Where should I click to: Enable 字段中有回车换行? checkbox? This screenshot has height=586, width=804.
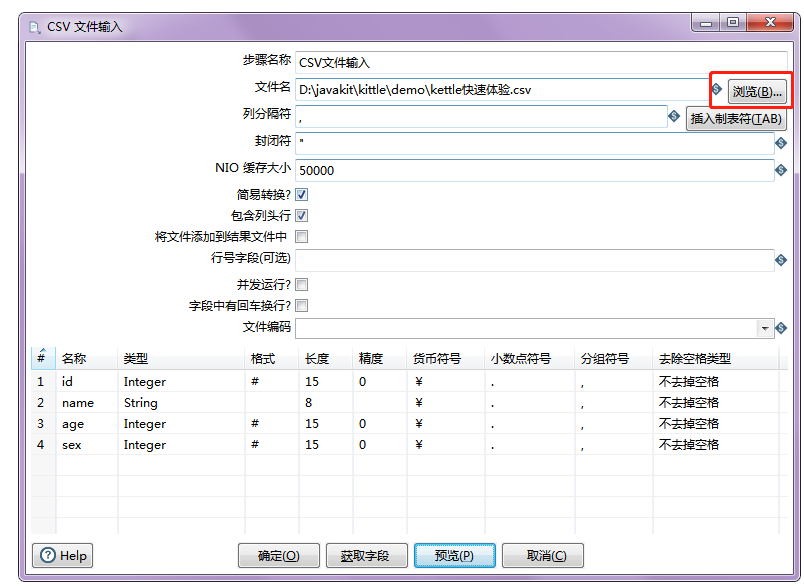click(x=302, y=306)
